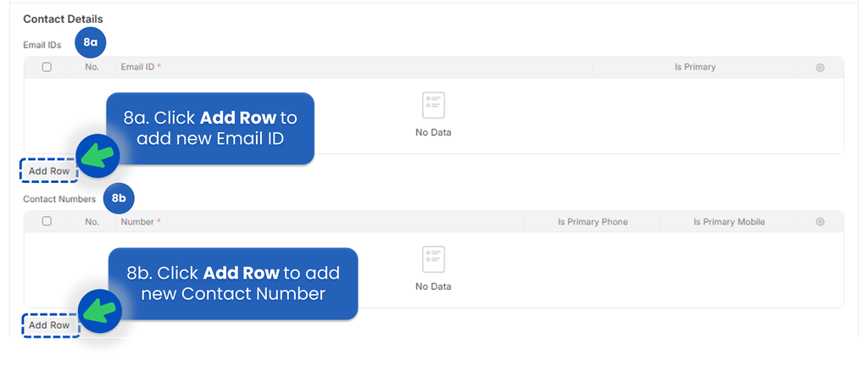
Task: Click the No Data icon in Contact Numbers table
Action: [x=433, y=259]
